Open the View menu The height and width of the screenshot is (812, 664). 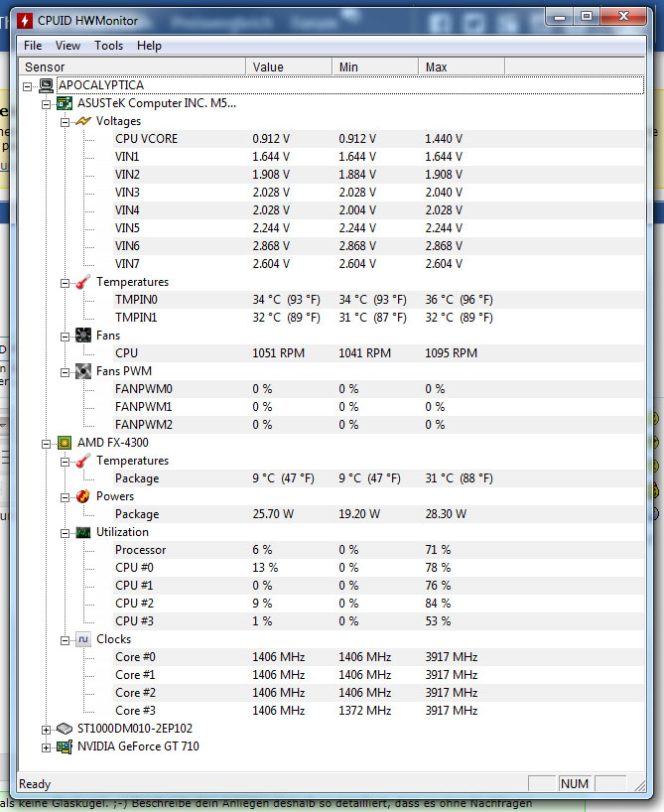tap(67, 46)
